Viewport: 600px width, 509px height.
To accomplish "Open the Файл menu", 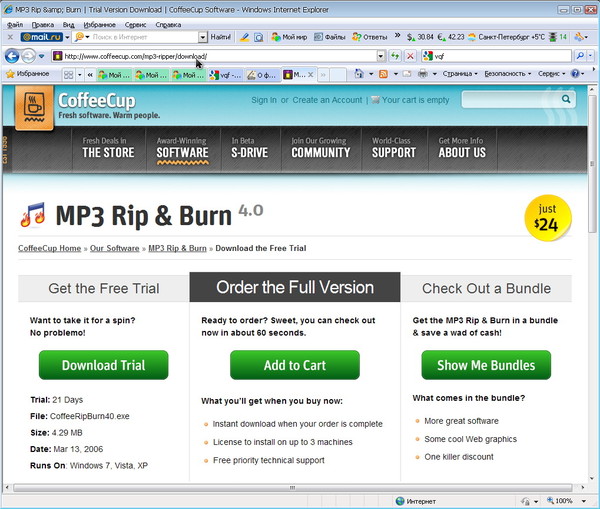I will coord(15,24).
